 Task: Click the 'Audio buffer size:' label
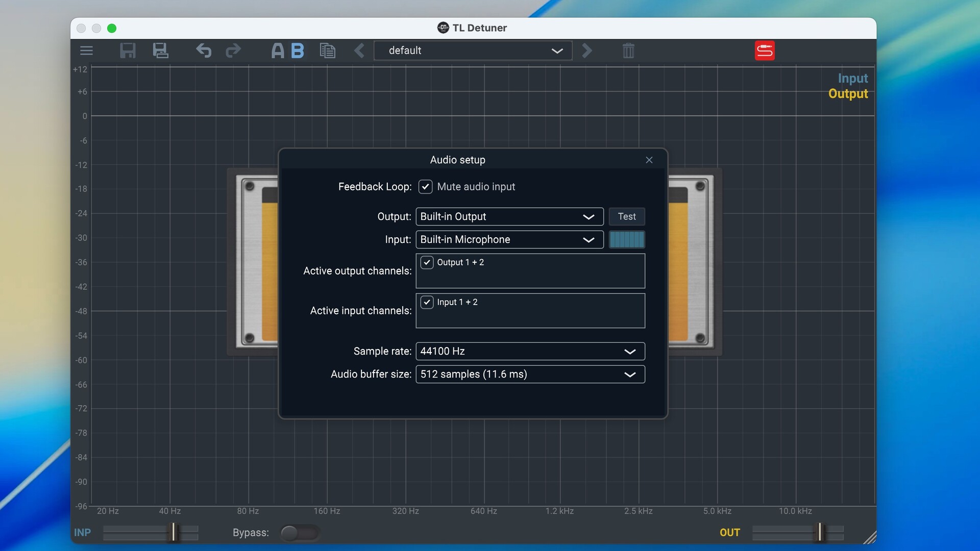tap(371, 374)
